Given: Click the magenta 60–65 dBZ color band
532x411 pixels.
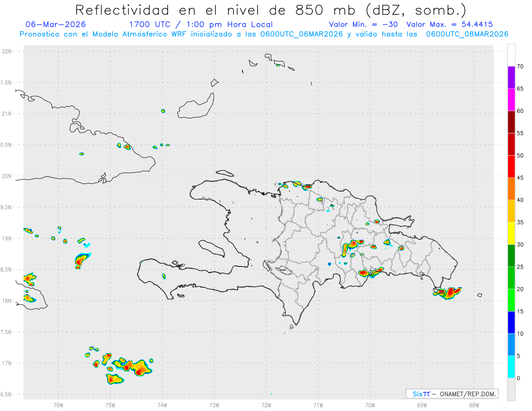Looking at the screenshot, I should [511, 100].
